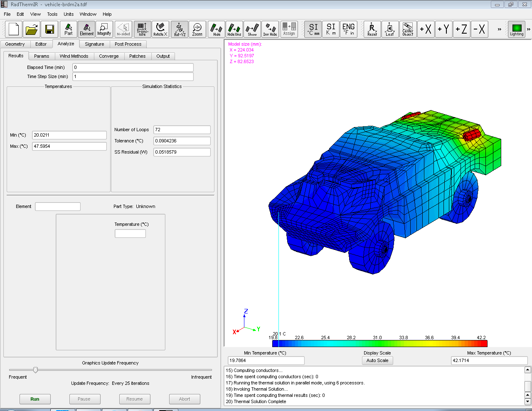
Task: Open the Converge sub-tab
Action: tap(109, 56)
